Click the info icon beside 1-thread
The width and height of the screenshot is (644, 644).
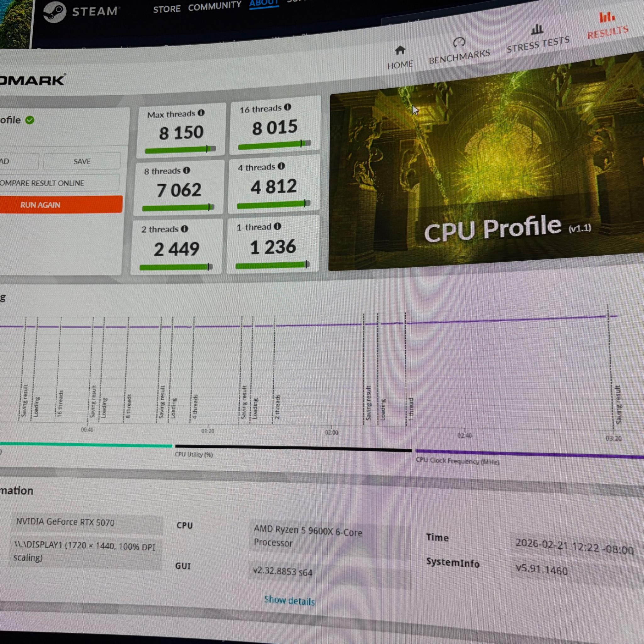[x=277, y=226]
